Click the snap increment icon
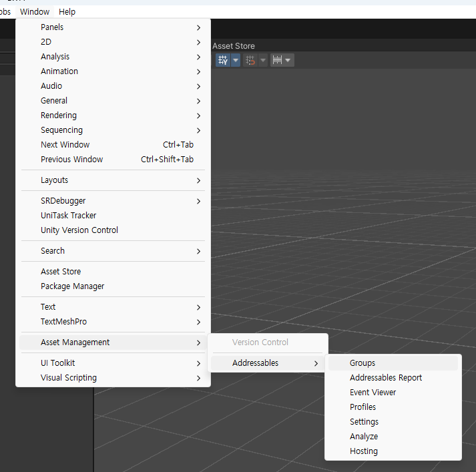Image resolution: width=476 pixels, height=472 pixels. point(250,60)
